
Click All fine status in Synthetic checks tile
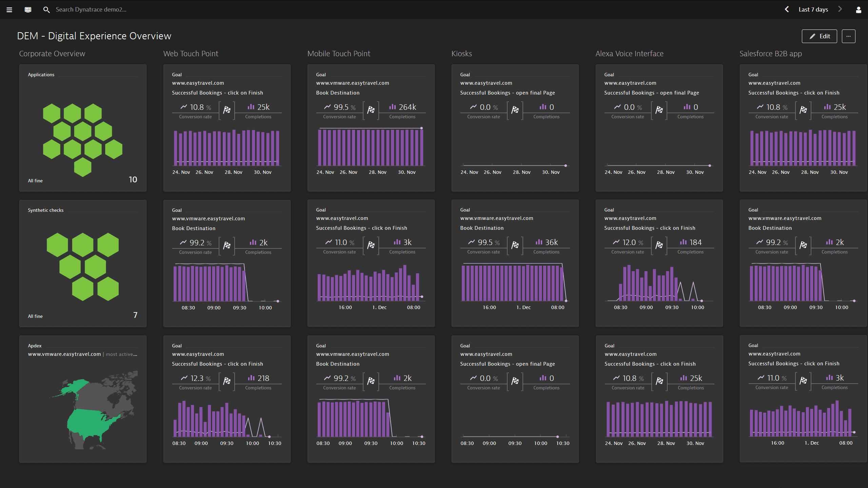(x=35, y=316)
